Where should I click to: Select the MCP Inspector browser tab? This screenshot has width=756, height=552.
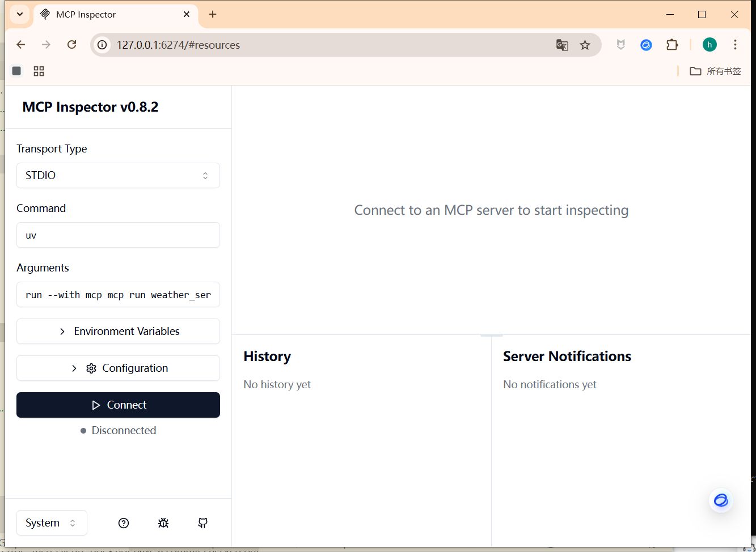tap(116, 15)
